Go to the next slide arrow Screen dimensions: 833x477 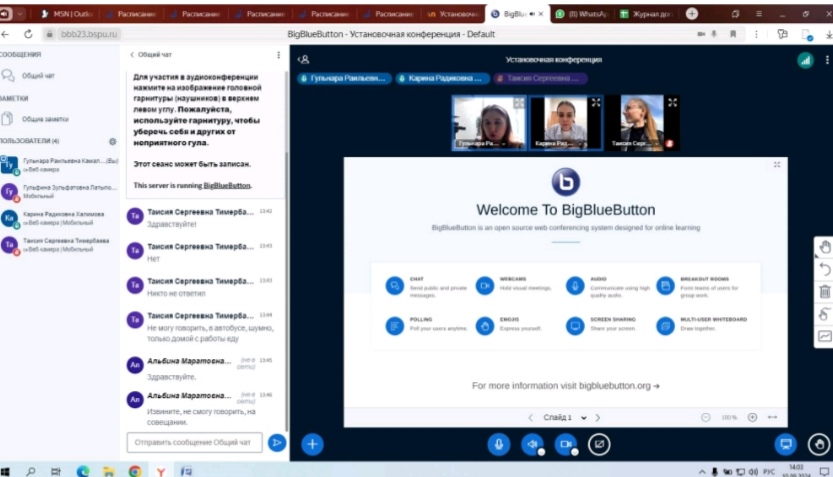click(x=598, y=417)
